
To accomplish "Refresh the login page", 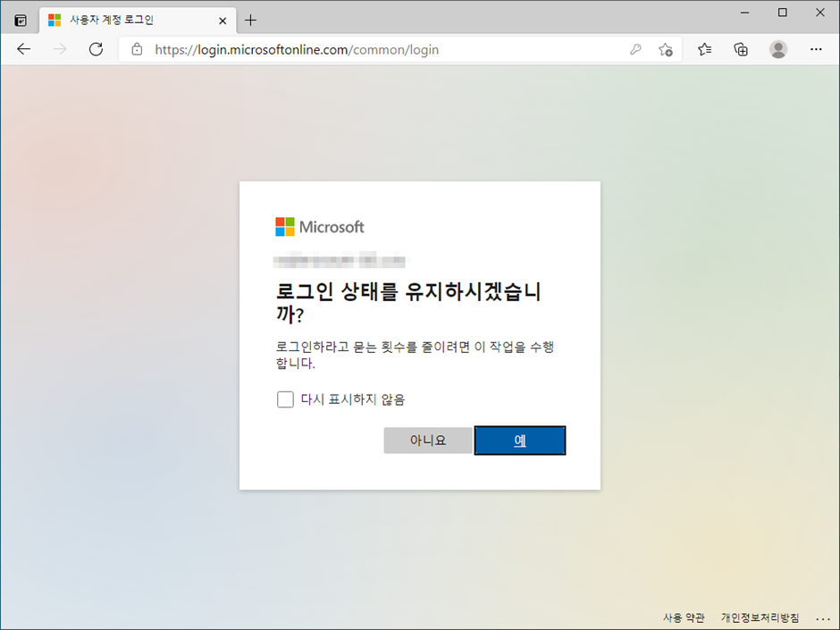I will [x=96, y=49].
